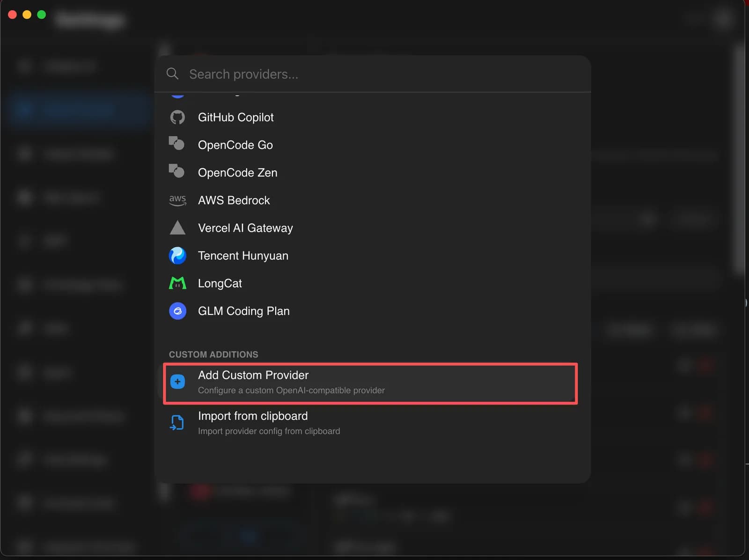749x560 pixels.
Task: Focus the Search providers field
Action: (373, 74)
